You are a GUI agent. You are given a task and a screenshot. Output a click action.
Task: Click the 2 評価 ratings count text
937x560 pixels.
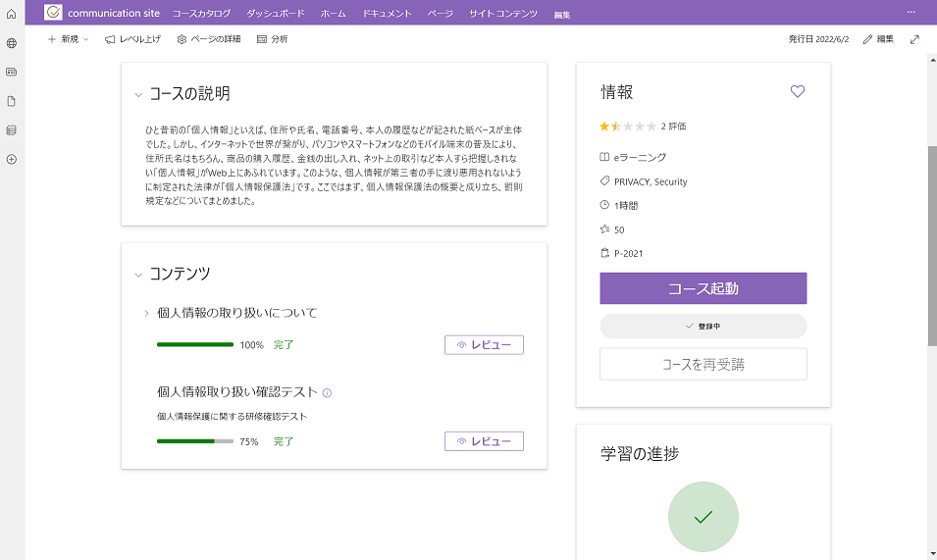pyautogui.click(x=673, y=126)
